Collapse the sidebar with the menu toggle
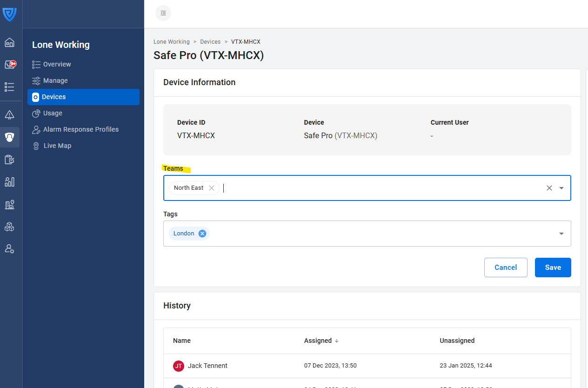588x388 pixels. tap(163, 13)
